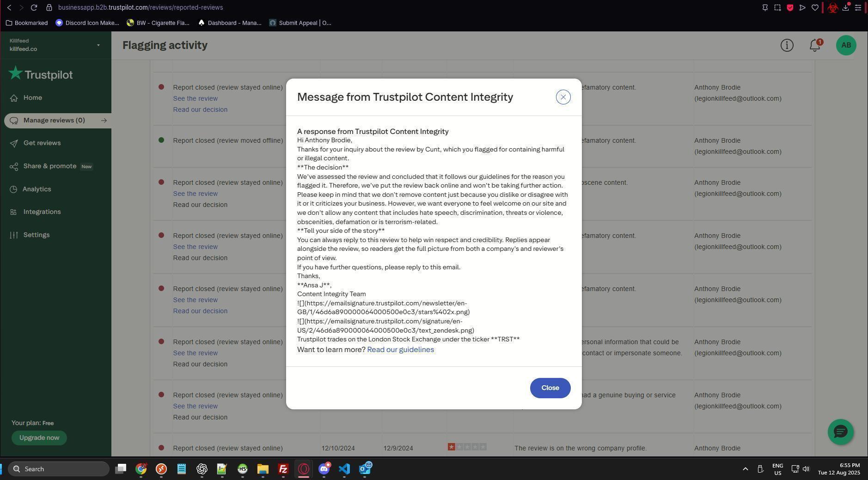Screen dimensions: 868x480
Task: Open Visual Studio Code from the taskbar
Action: [344, 469]
